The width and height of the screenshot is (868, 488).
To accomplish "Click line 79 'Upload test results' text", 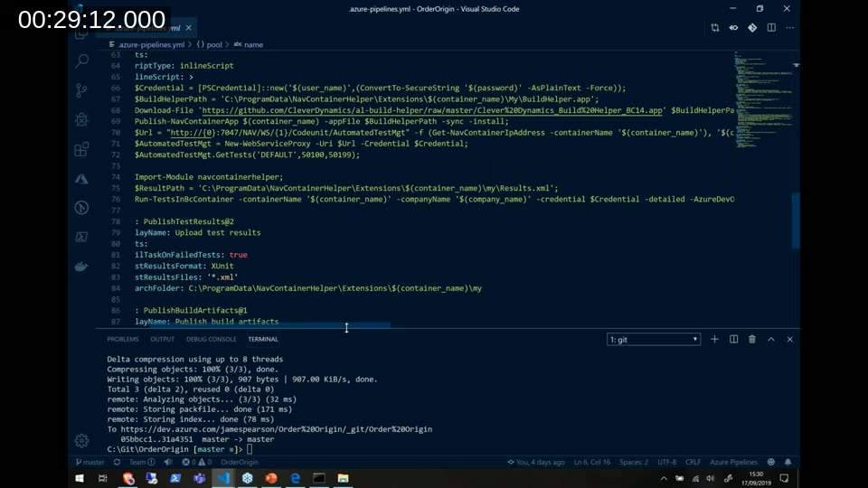I will (218, 232).
